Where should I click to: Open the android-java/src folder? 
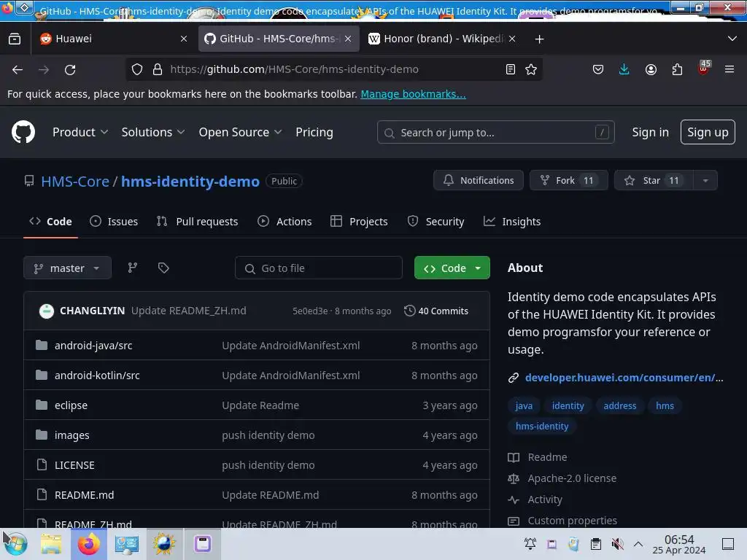pos(93,345)
